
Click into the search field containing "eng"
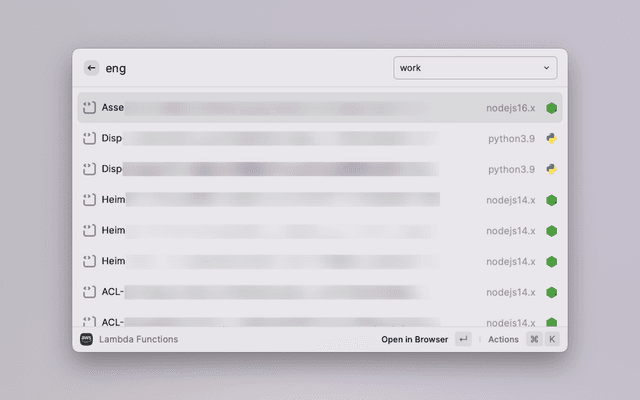[x=240, y=68]
